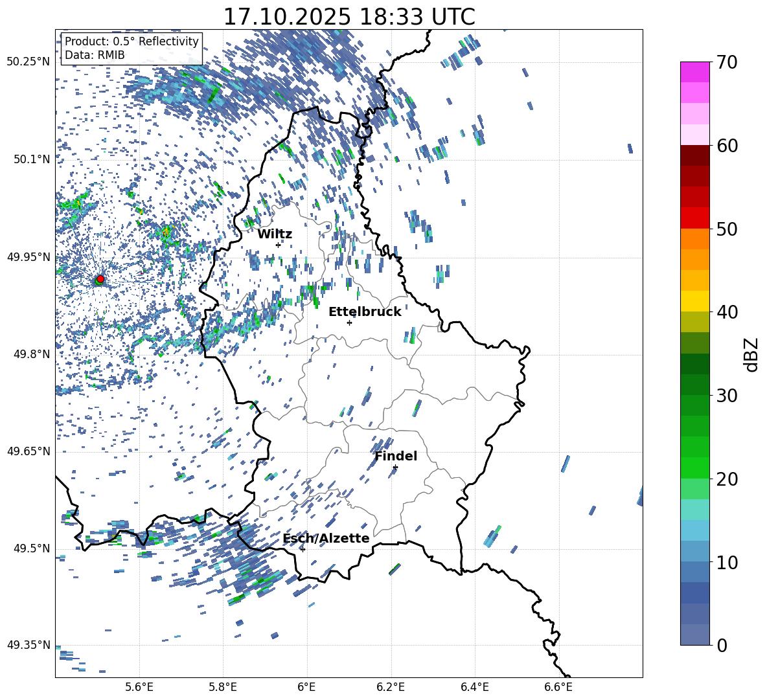Click the 49.35°N latitude label

[x=29, y=645]
